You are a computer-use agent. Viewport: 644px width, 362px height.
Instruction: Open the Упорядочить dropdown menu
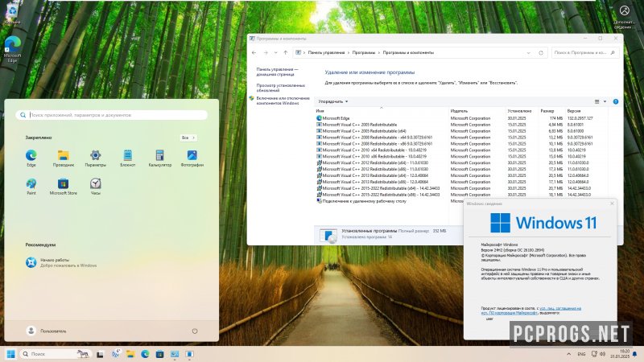[x=333, y=101]
